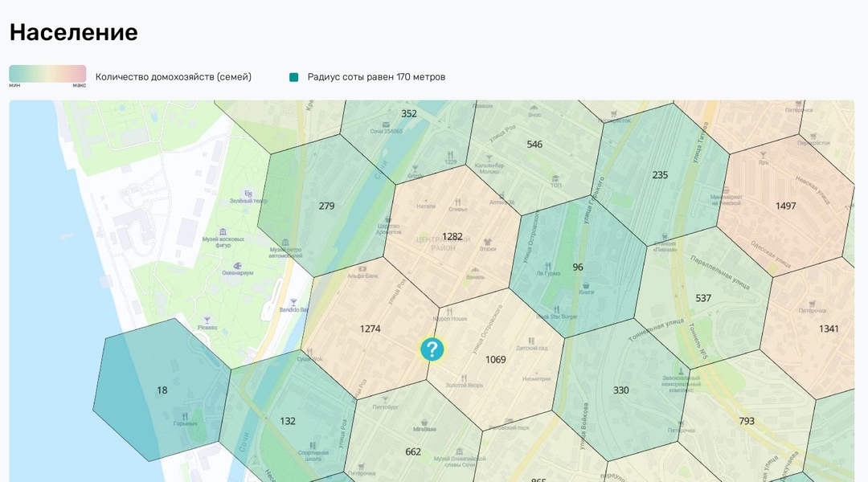The height and width of the screenshot is (482, 868).
Task: Select the hexagon with value 1274
Action: (x=370, y=329)
